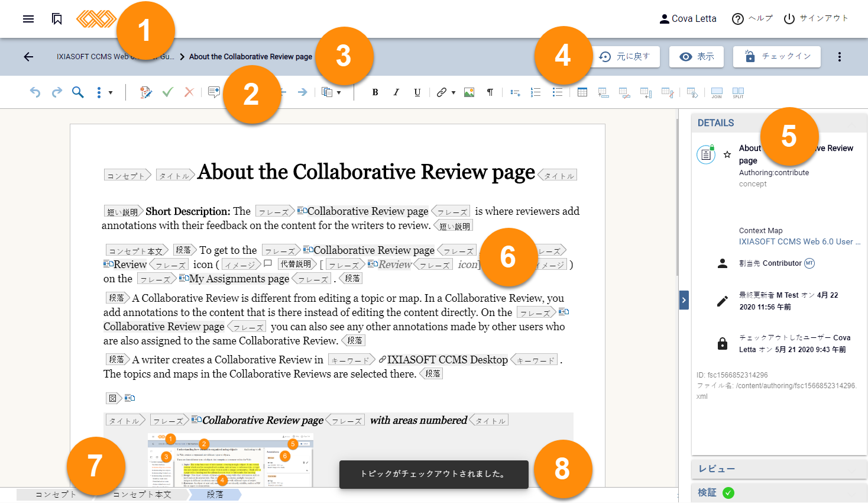Open the search magnifier tool
868x503 pixels.
tap(78, 92)
